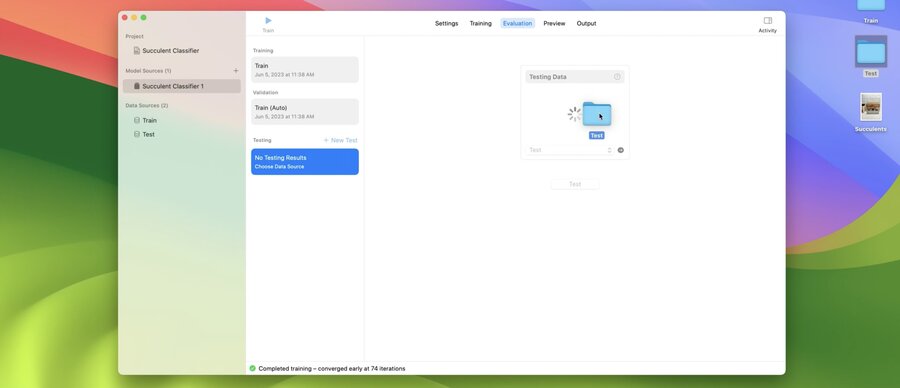Switch to the Preview tab
The height and width of the screenshot is (388, 900).
(554, 24)
